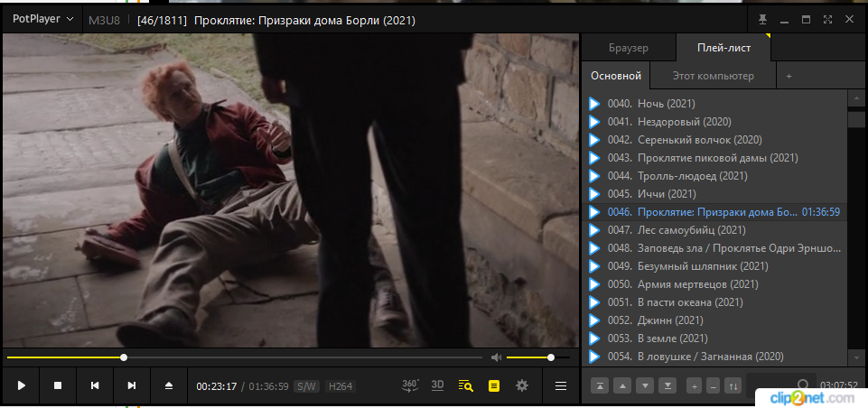Select 0051. В пасти океана (2021)
This screenshot has width=868, height=408.
(x=714, y=302)
